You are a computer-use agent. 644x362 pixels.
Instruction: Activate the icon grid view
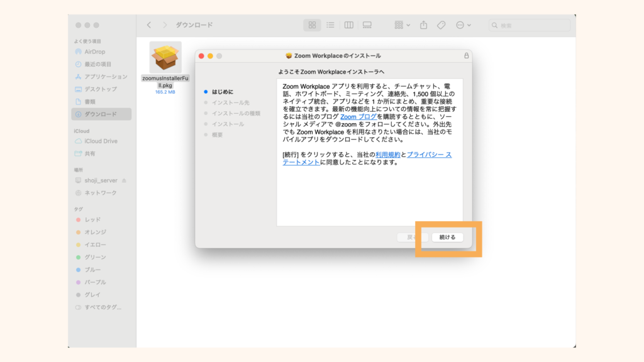312,25
